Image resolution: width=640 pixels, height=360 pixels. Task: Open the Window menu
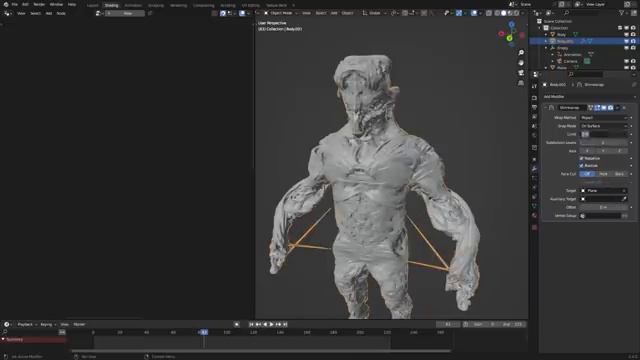click(x=56, y=4)
